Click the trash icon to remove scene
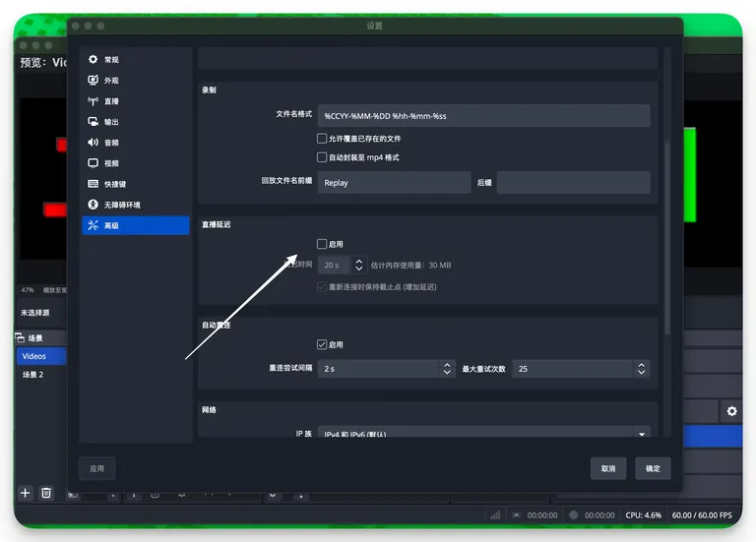The height and width of the screenshot is (542, 756). (46, 493)
